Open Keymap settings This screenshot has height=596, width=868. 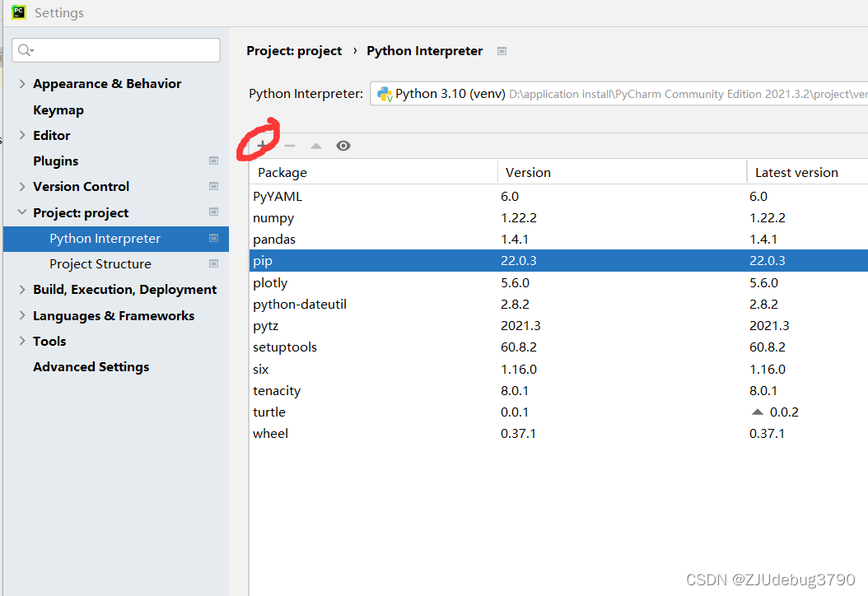click(58, 110)
